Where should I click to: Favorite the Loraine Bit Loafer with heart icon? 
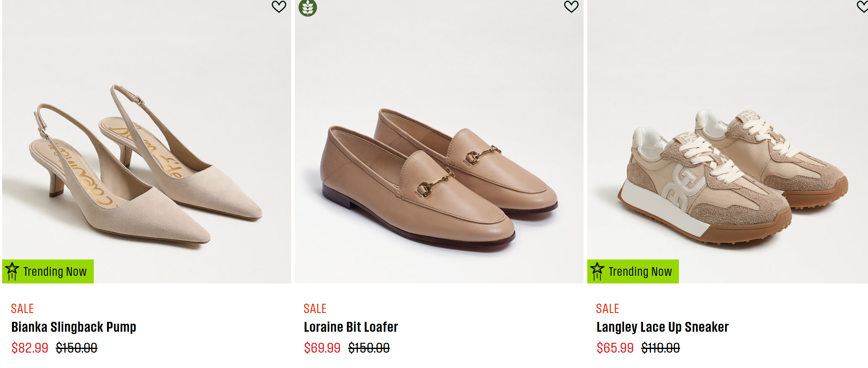(x=571, y=6)
